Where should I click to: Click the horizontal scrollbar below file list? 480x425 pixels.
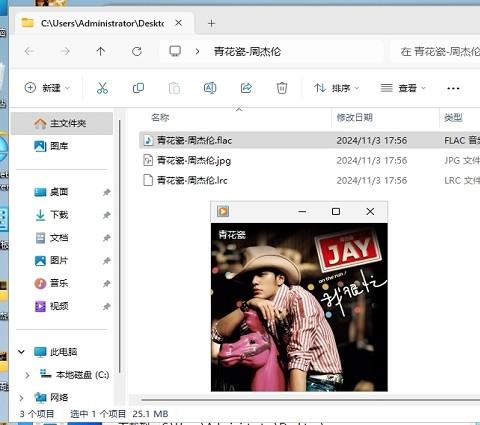pyautogui.click(x=310, y=399)
